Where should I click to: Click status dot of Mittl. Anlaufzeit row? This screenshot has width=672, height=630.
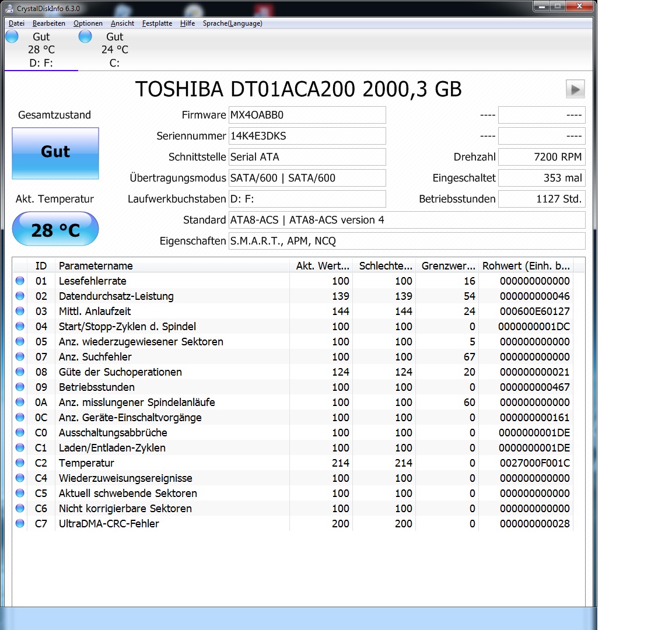[x=20, y=311]
